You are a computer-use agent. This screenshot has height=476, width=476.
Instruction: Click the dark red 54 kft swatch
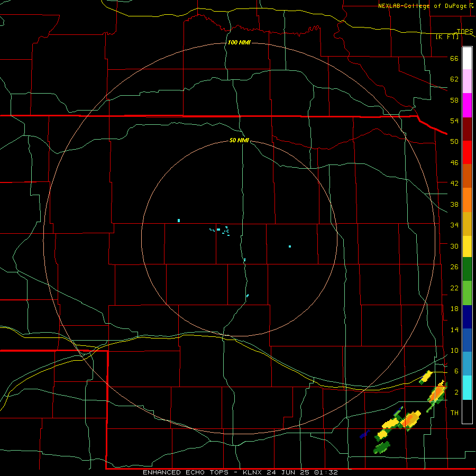467,129
